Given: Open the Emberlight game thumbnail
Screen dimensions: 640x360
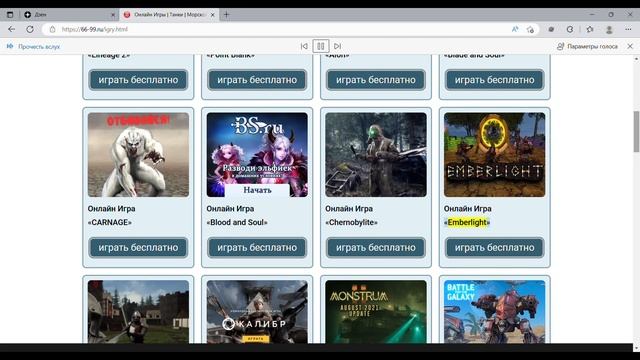Looking at the screenshot, I should [495, 155].
